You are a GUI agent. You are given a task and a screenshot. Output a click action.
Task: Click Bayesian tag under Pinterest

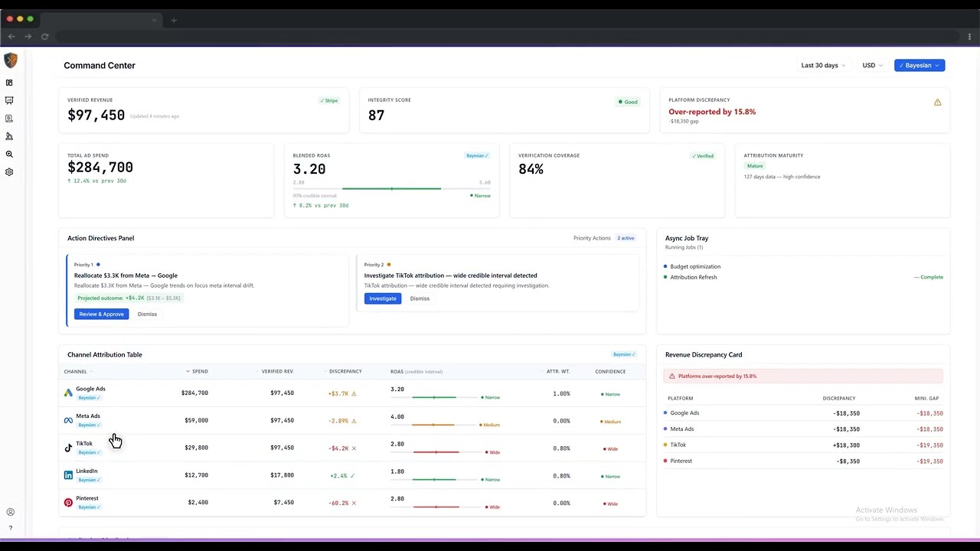pyautogui.click(x=89, y=507)
